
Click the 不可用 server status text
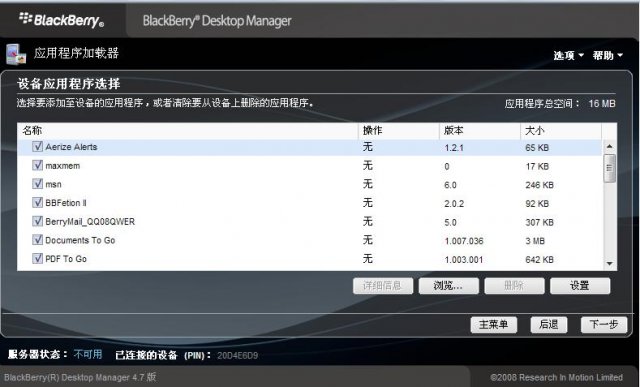click(88, 354)
